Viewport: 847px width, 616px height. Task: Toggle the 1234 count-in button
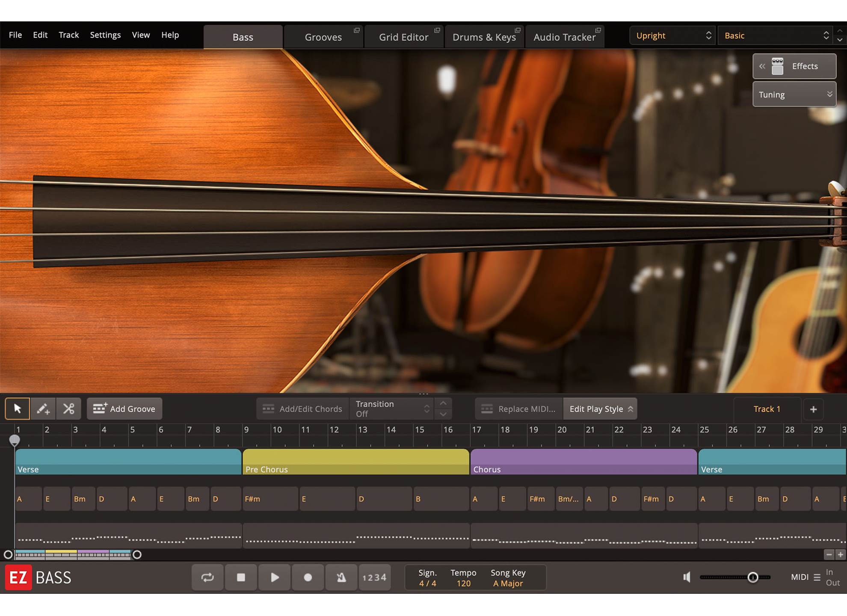[x=374, y=577]
